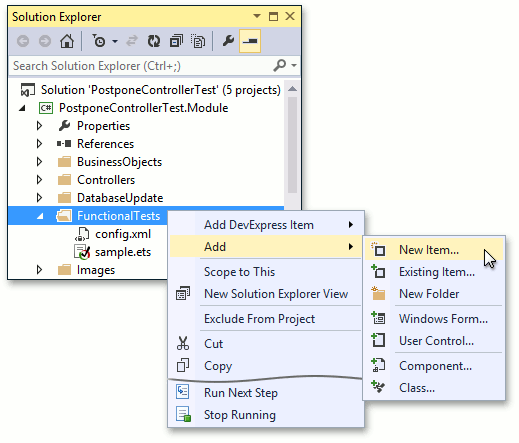
Task: Close the Solution Explorer panel
Action: pyautogui.click(x=290, y=16)
